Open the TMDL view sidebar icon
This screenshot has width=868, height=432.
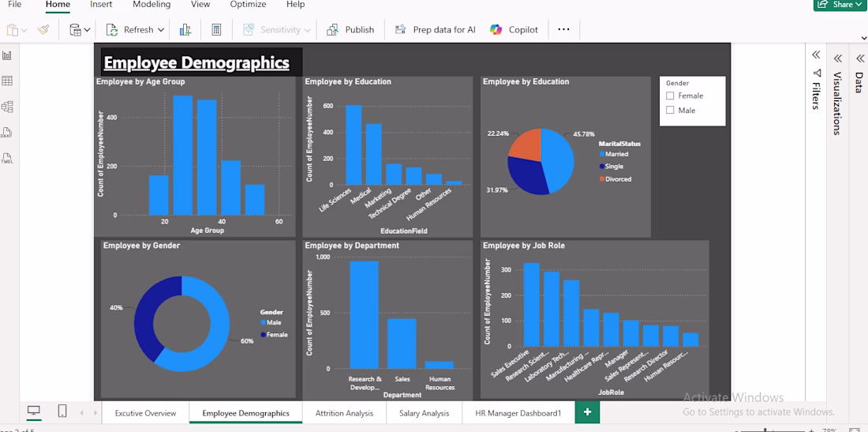coord(7,159)
